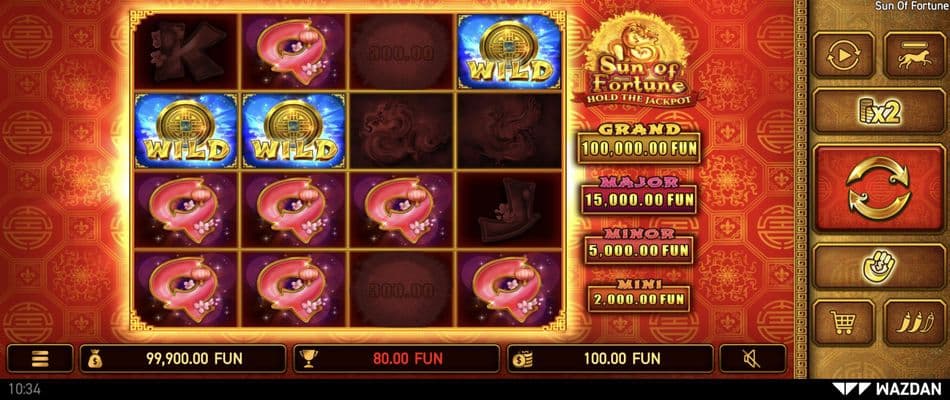Image resolution: width=950 pixels, height=400 pixels.
Task: Open the 100.00 FUN bet selector
Action: click(x=610, y=358)
